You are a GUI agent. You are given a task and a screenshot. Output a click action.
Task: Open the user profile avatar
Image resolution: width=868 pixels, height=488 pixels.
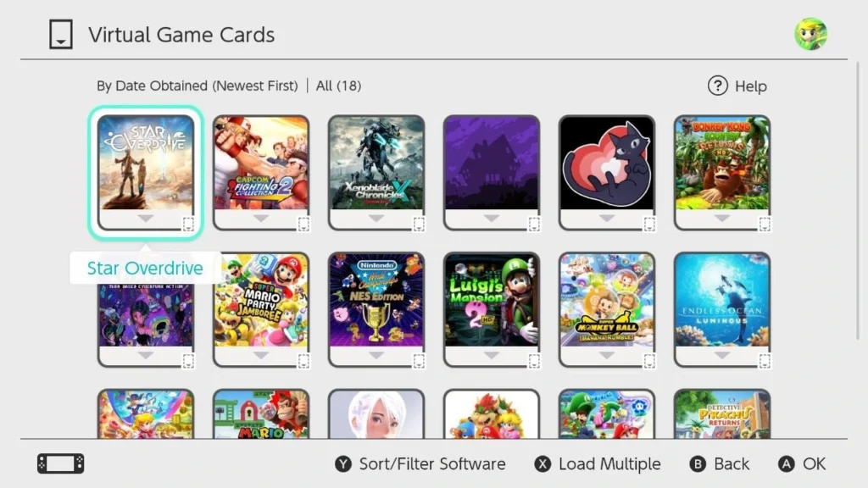pyautogui.click(x=811, y=34)
